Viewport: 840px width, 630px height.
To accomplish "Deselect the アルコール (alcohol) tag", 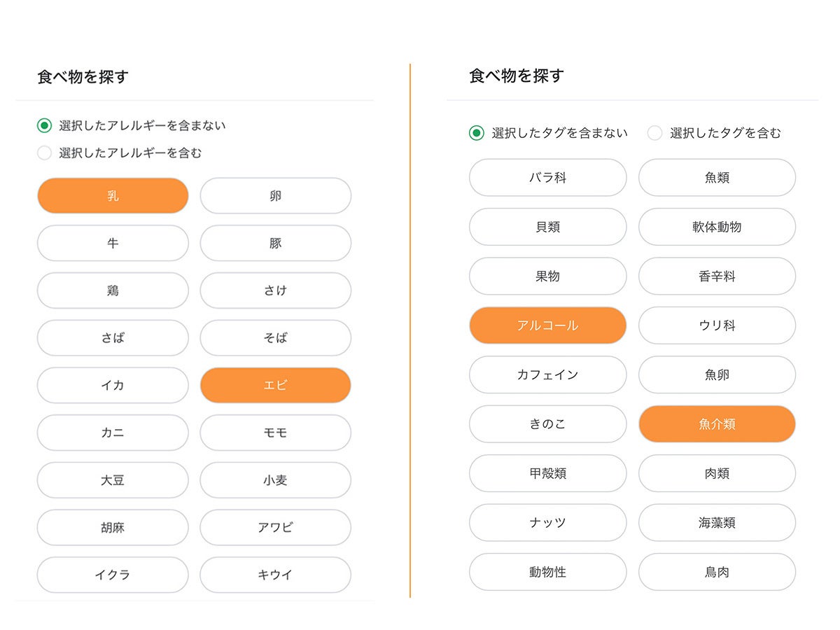I will 547,325.
